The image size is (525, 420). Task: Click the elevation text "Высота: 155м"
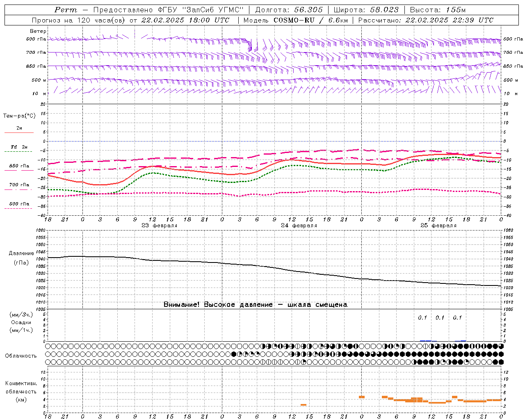pos(438,10)
